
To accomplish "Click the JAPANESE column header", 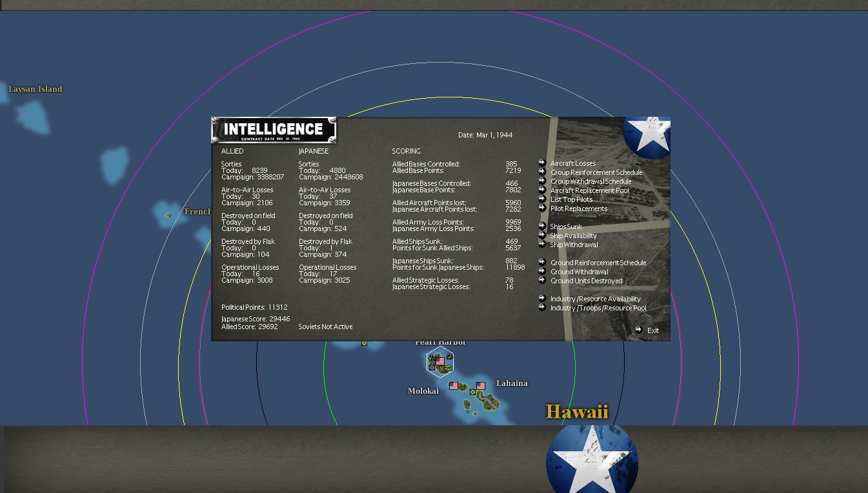I will tap(314, 151).
